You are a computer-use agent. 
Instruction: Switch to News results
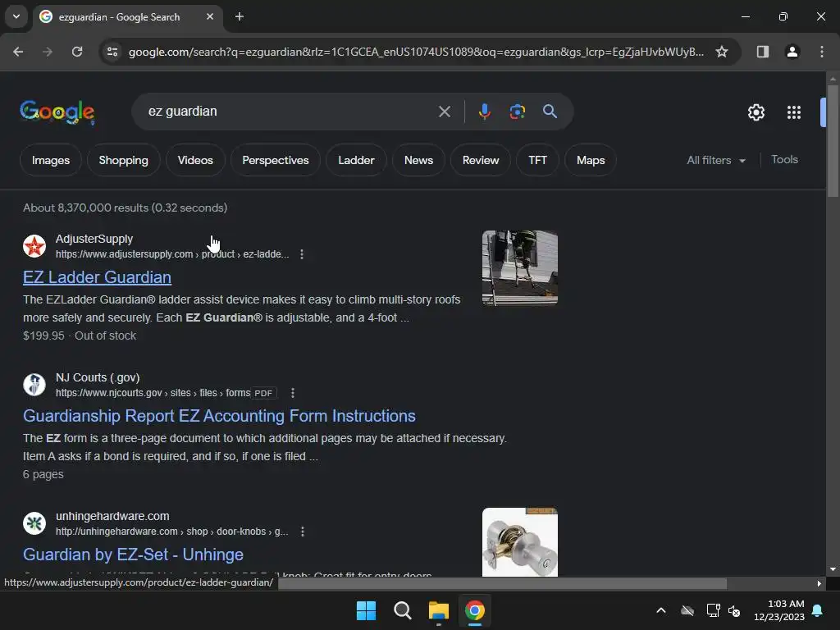tap(418, 160)
